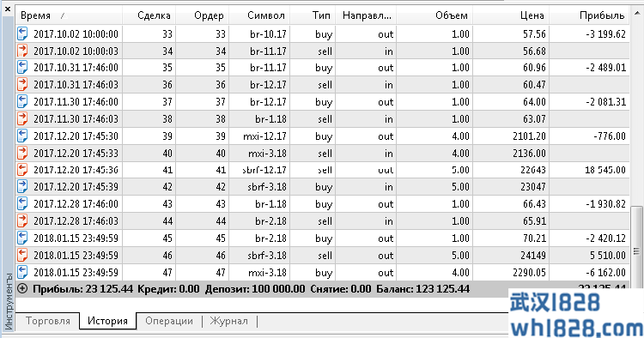
Task: Expand the summary row plus icon beside Прибыль
Action: pos(22,289)
